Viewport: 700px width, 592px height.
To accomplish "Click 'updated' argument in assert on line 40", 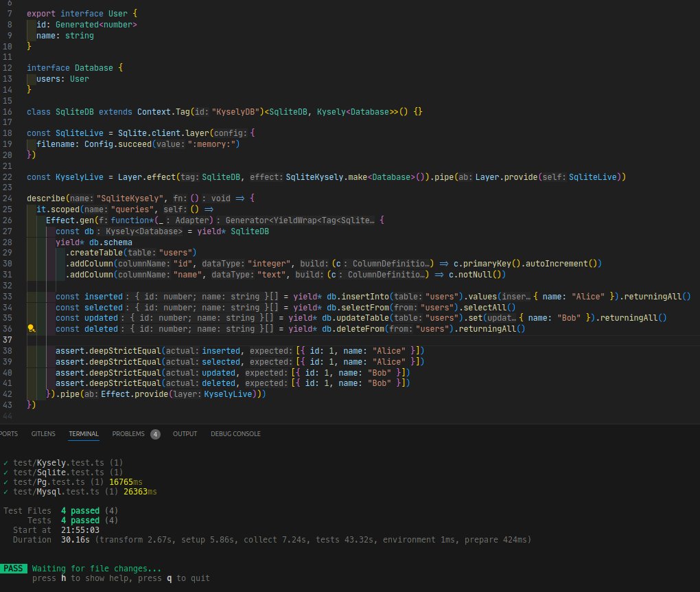I will tap(219, 373).
